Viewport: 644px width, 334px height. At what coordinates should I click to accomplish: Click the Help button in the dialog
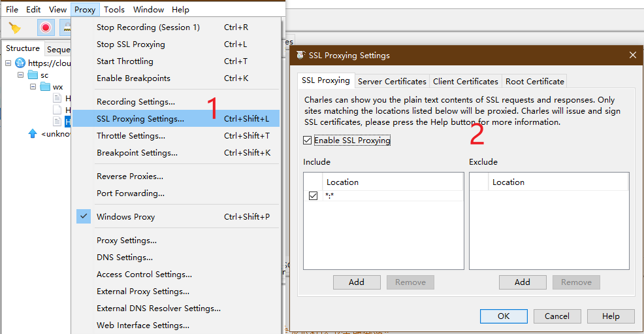point(611,316)
